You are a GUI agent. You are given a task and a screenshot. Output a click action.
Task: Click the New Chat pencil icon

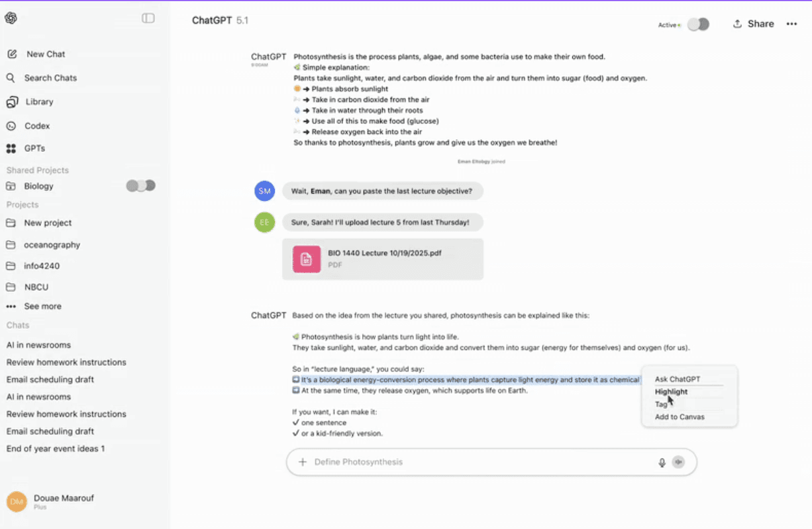coord(11,54)
